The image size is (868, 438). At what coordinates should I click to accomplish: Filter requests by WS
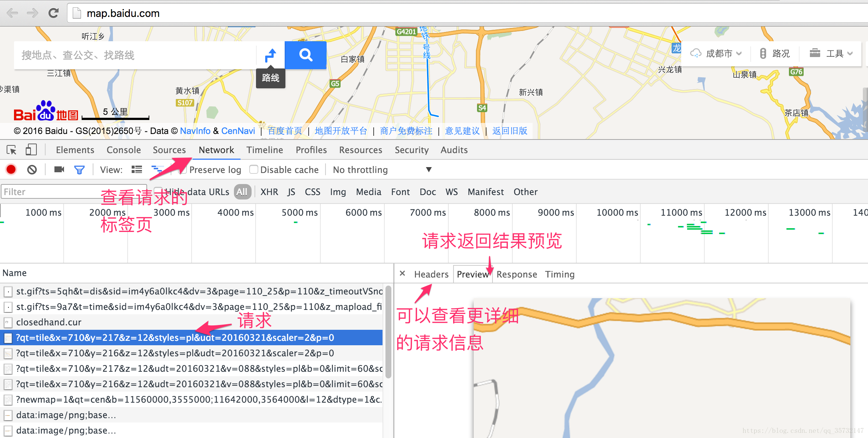452,192
